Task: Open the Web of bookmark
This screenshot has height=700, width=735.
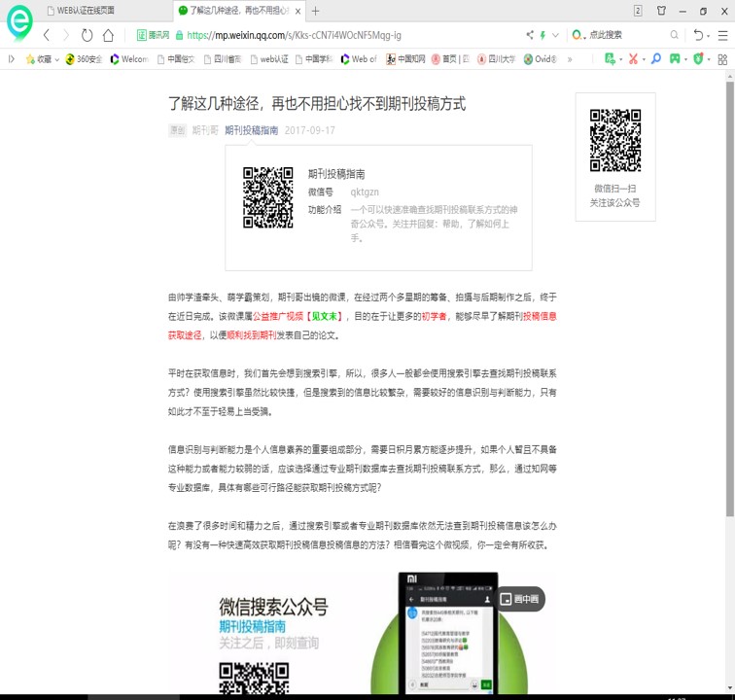Action: click(359, 59)
